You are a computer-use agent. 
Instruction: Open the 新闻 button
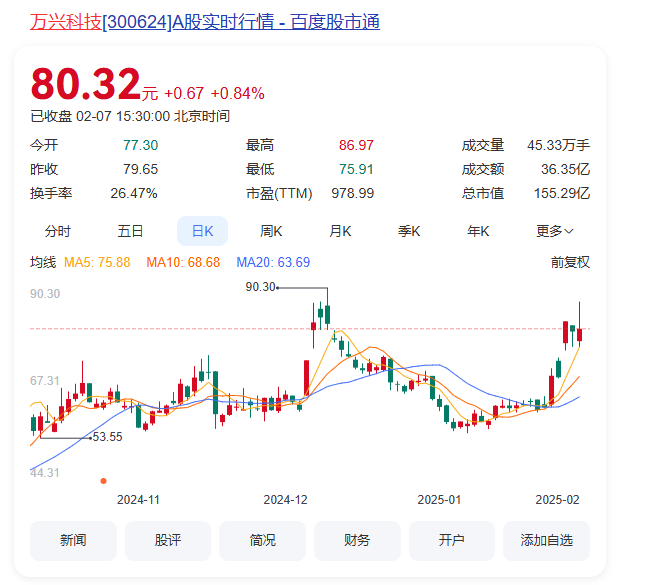tap(73, 541)
